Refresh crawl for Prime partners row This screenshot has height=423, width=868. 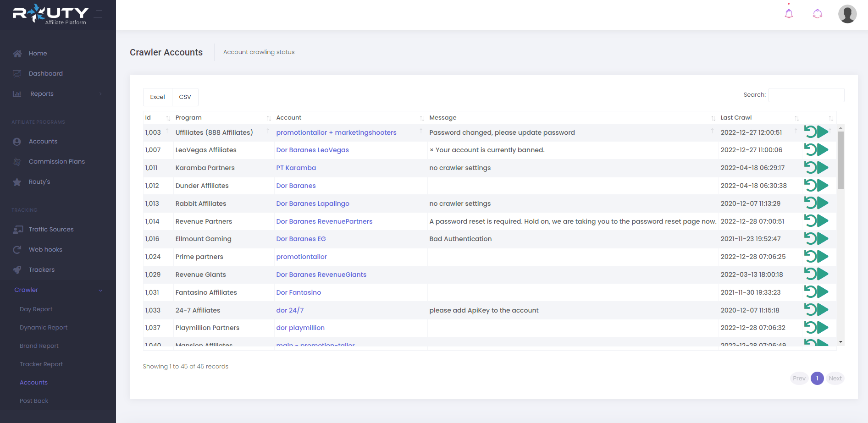pos(810,256)
